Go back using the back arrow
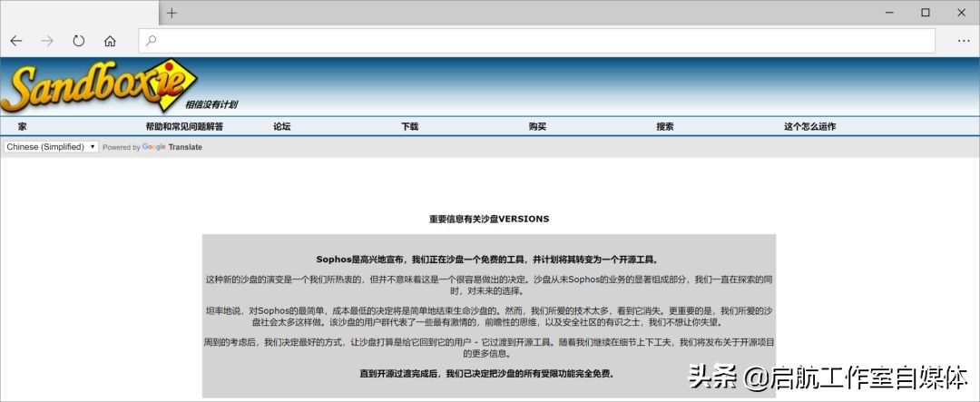Image resolution: width=980 pixels, height=402 pixels. pyautogui.click(x=15, y=41)
